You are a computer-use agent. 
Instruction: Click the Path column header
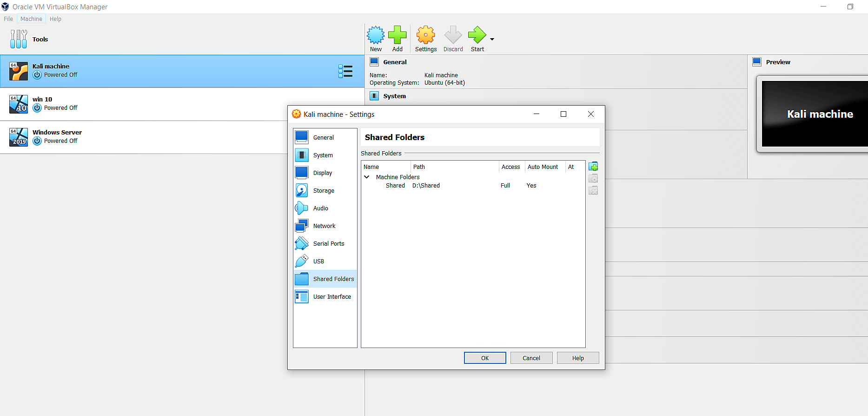click(455, 167)
